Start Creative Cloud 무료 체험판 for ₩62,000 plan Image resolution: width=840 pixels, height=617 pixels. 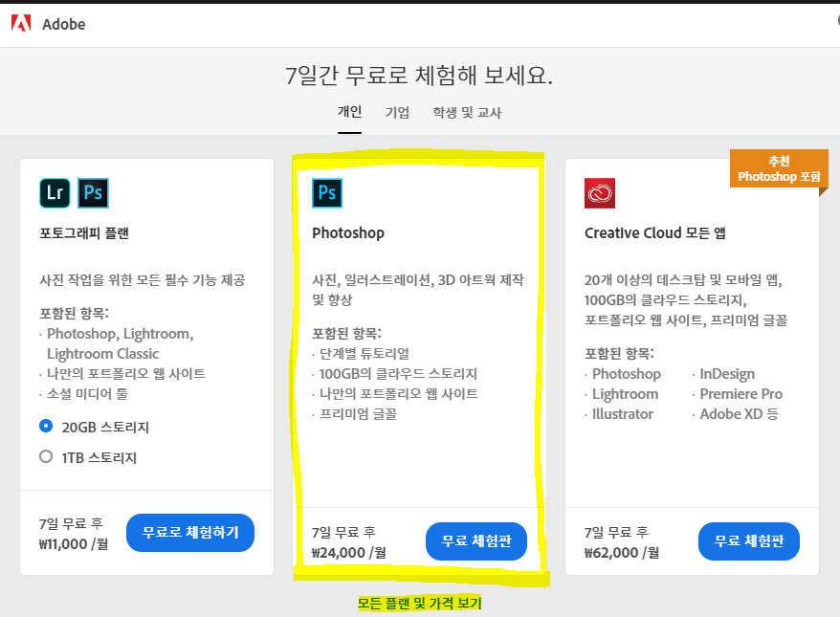point(749,540)
